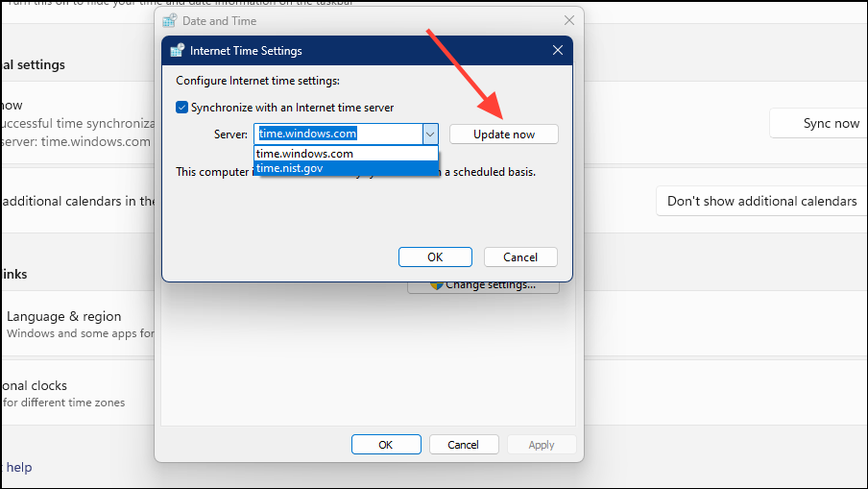The image size is (868, 489).
Task: Click the Server text field
Action: coord(339,134)
